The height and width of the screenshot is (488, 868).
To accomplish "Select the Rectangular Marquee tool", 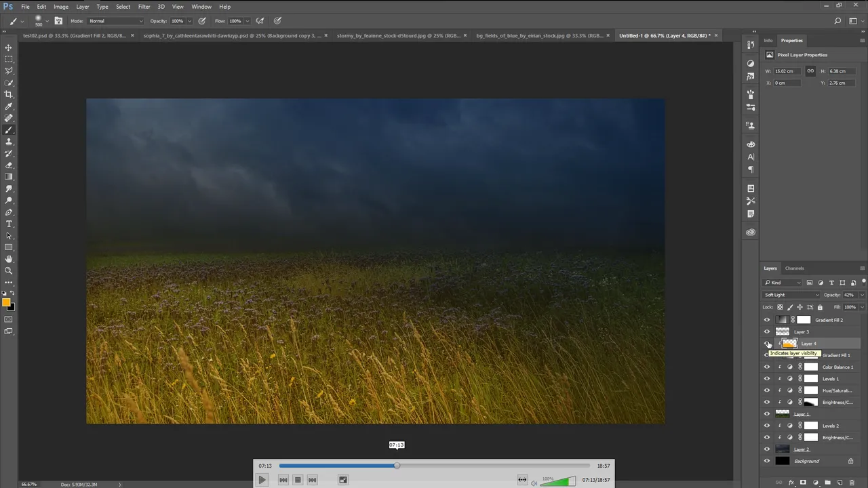I will tap(9, 59).
